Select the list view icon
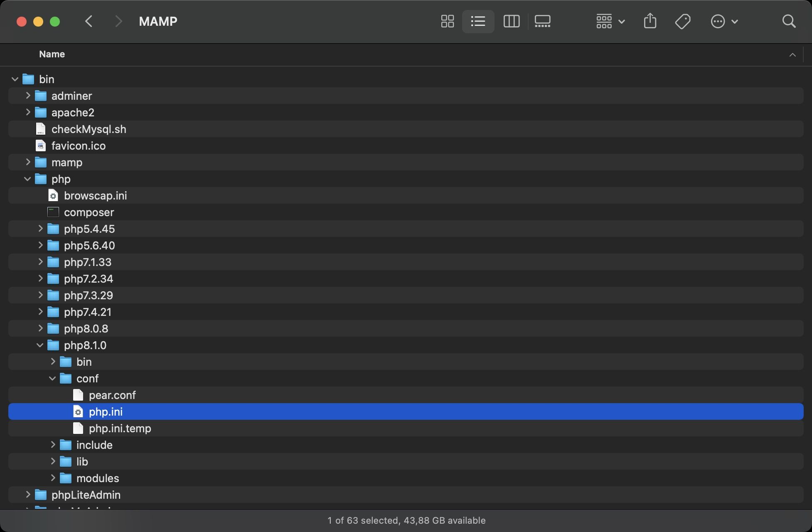 pos(478,21)
